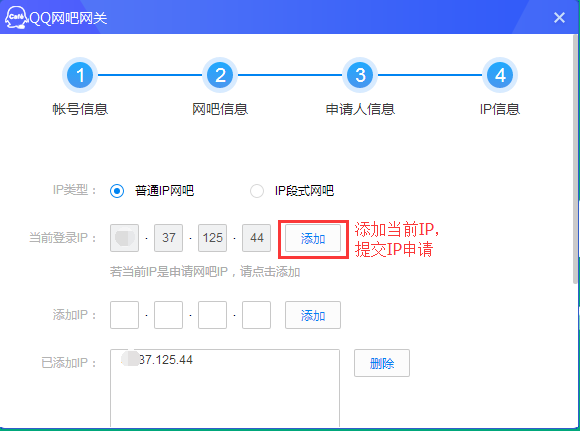Click 添加 button beside the 添加IP fields

[x=313, y=315]
